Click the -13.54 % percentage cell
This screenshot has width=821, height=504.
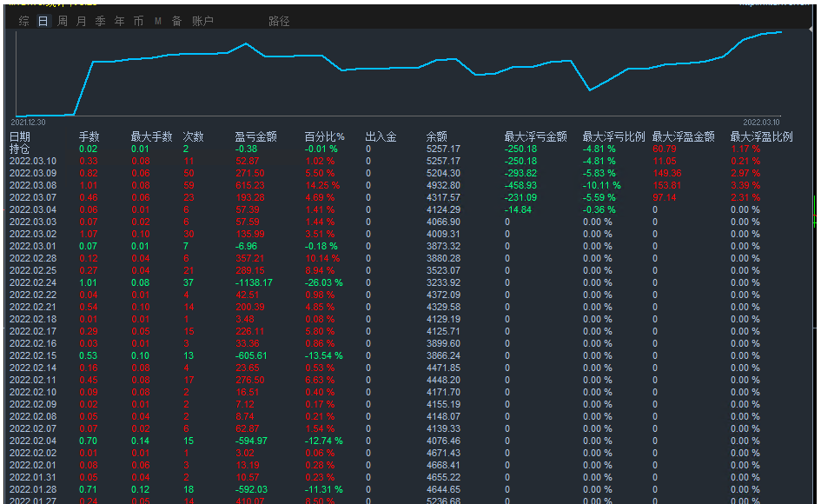(324, 355)
